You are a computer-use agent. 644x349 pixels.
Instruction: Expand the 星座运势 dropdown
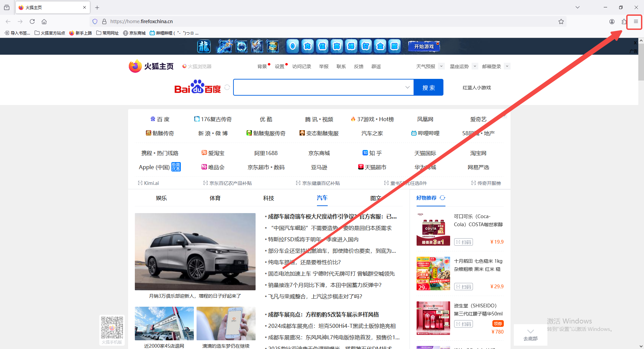(475, 66)
